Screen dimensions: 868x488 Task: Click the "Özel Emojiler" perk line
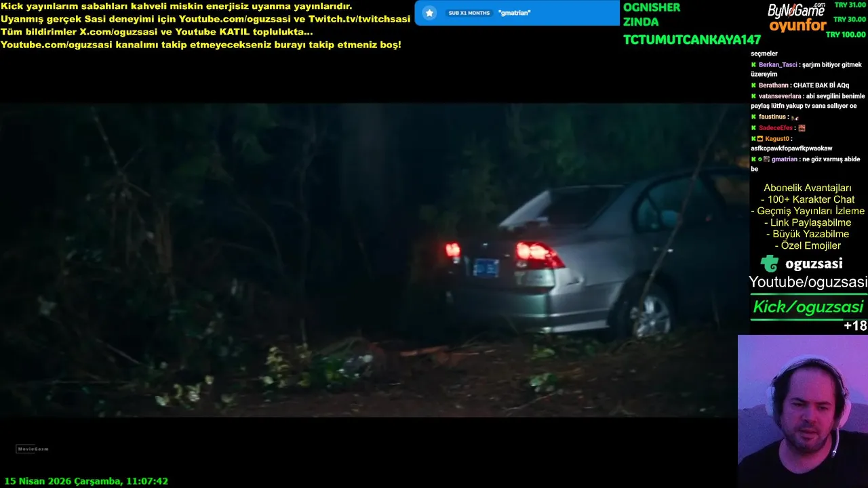pyautogui.click(x=808, y=245)
